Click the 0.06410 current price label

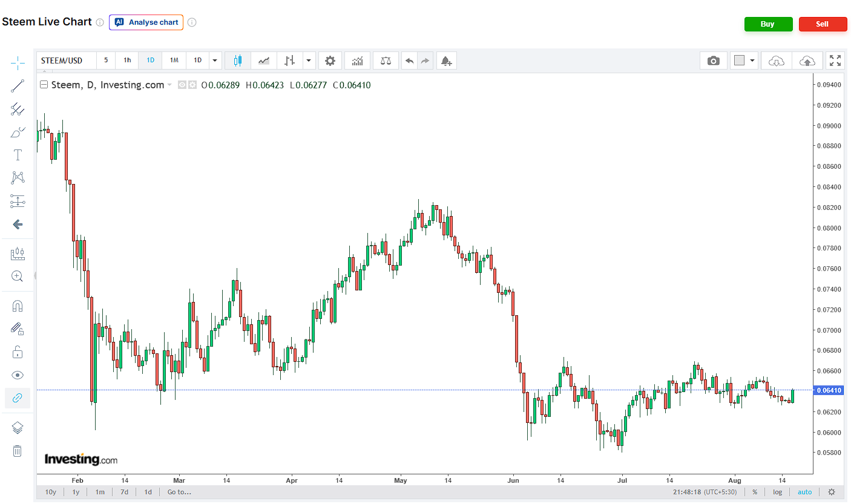829,390
